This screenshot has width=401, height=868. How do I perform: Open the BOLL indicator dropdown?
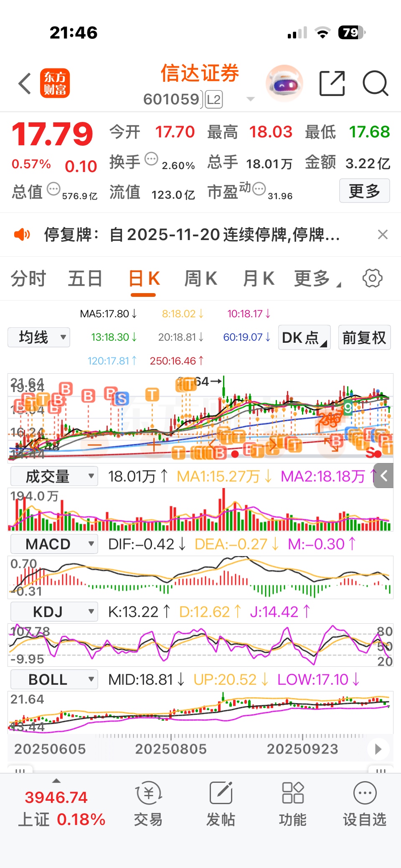[x=54, y=679]
